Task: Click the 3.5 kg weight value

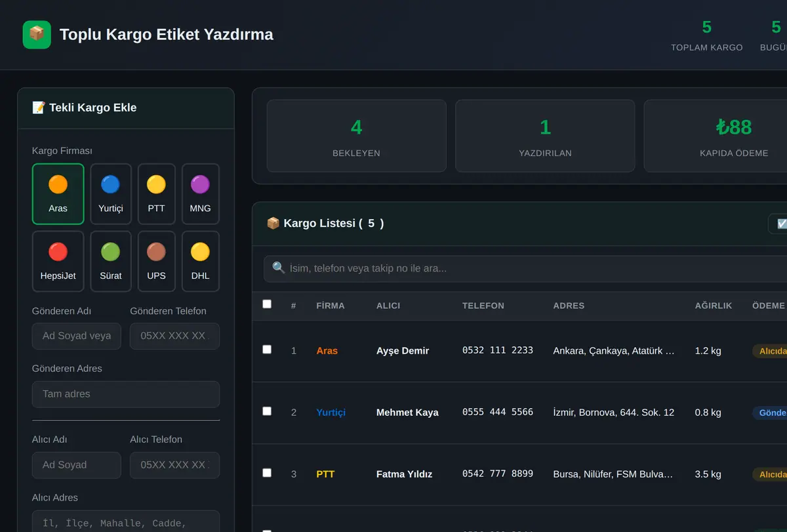Action: click(708, 474)
